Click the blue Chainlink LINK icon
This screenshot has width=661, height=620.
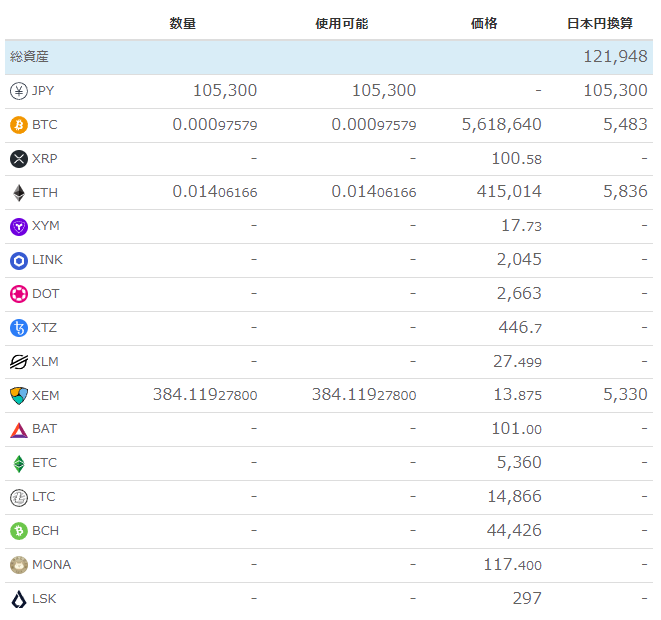click(x=19, y=261)
